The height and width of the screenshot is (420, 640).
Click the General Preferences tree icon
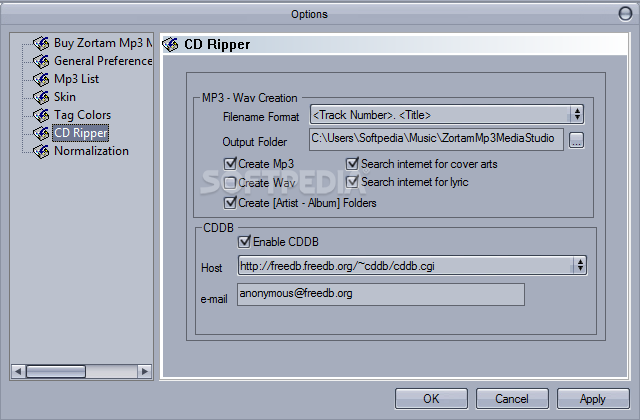[41, 61]
